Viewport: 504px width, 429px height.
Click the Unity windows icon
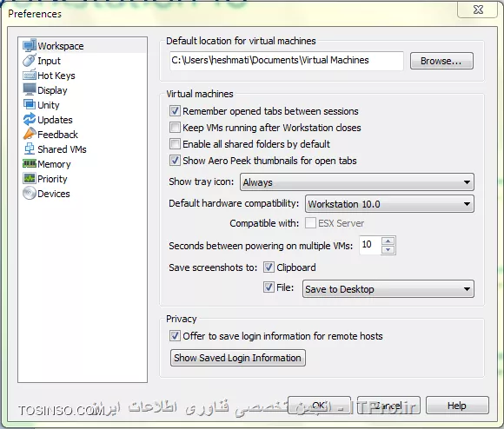click(30, 104)
